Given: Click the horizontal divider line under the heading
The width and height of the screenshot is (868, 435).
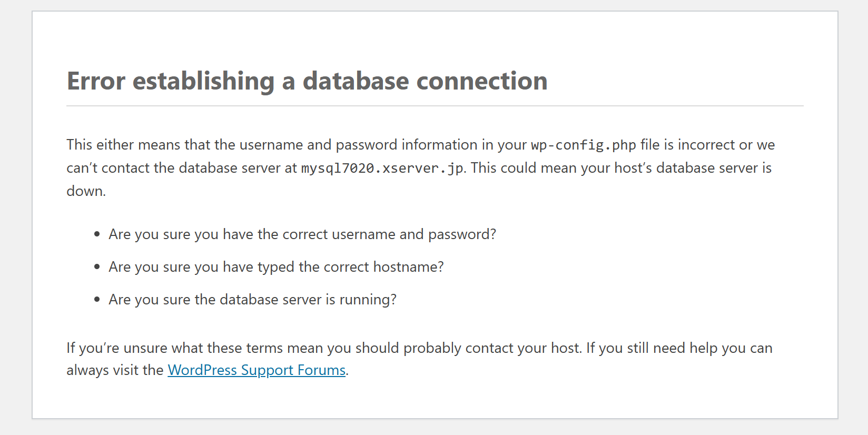Looking at the screenshot, I should click(x=435, y=106).
